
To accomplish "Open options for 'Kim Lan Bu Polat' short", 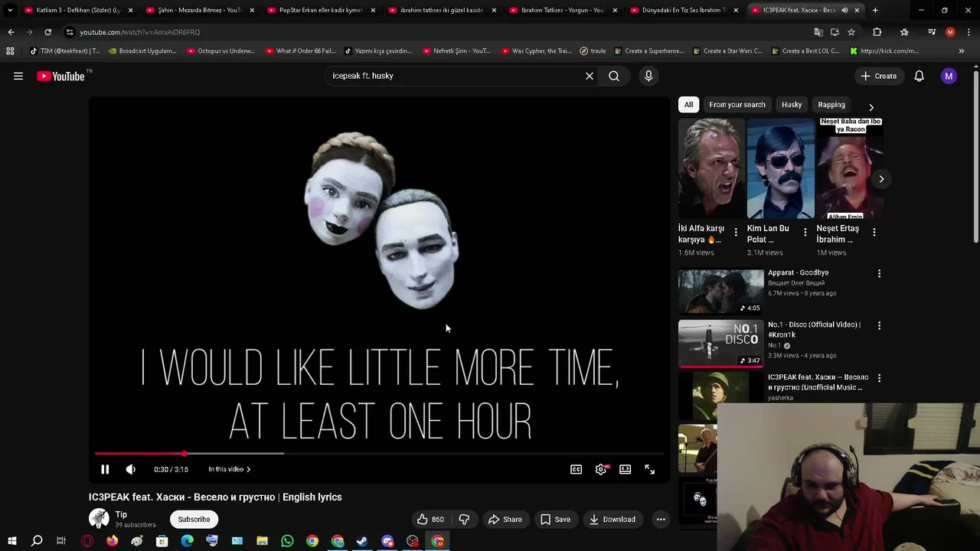I will (805, 232).
